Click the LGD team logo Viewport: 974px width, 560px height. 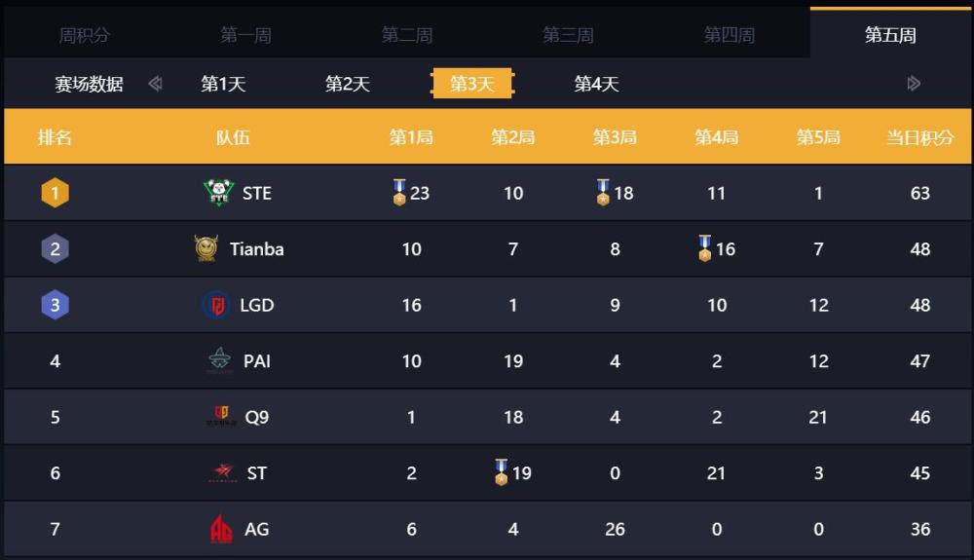point(217,305)
